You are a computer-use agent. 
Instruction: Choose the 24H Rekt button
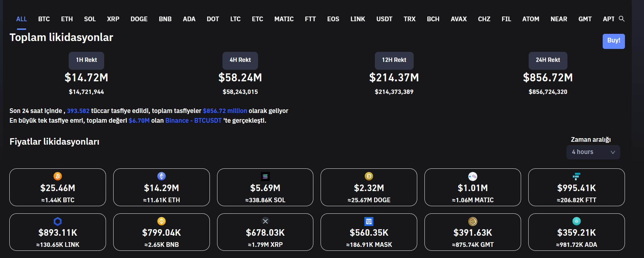click(x=548, y=60)
